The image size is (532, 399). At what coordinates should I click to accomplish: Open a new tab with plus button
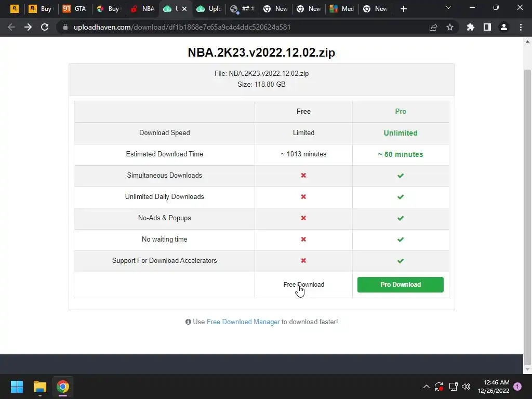(403, 9)
